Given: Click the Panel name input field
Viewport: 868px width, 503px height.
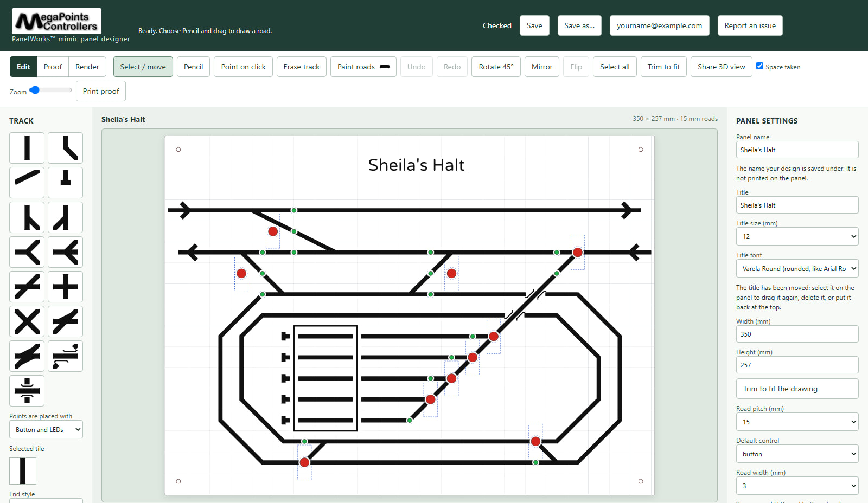Looking at the screenshot, I should [797, 150].
